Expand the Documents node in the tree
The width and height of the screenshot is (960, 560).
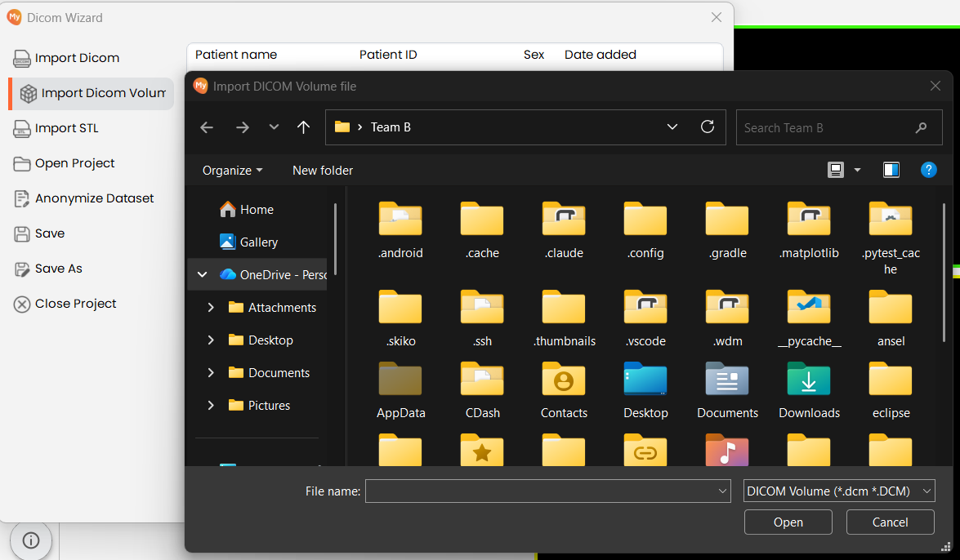tap(211, 373)
